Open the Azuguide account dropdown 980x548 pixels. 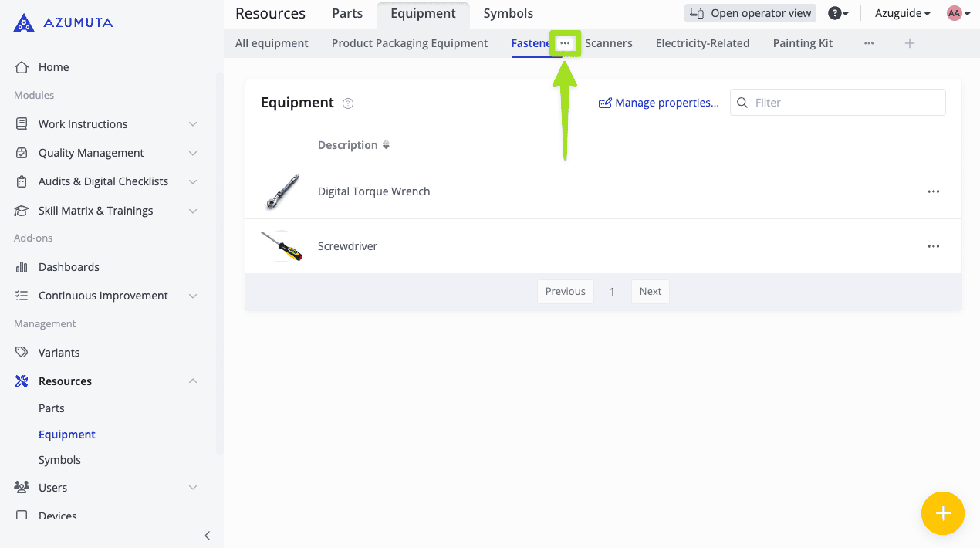pos(902,13)
